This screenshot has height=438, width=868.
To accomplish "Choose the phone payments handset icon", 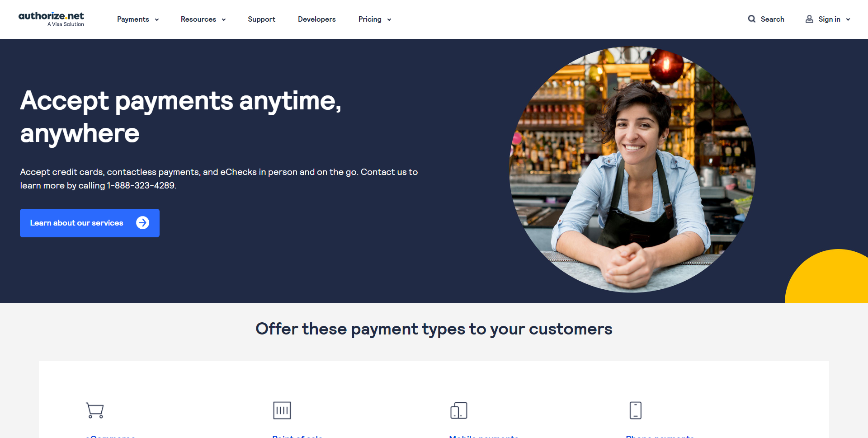I will click(636, 410).
